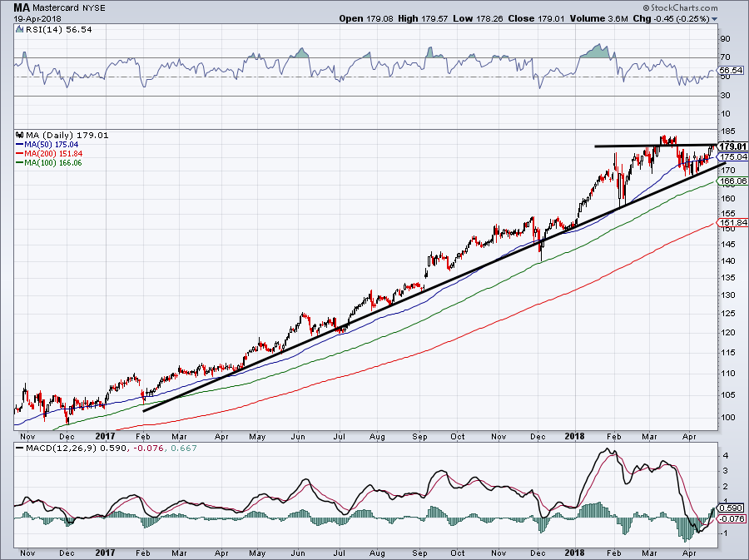Click the MACD black line legend icon
Screen dimensions: 749x560
tap(20, 448)
